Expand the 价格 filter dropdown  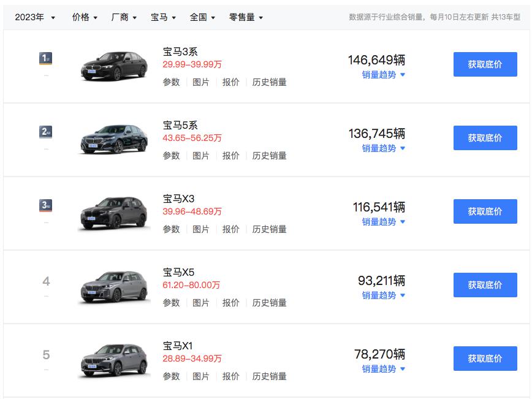85,17
